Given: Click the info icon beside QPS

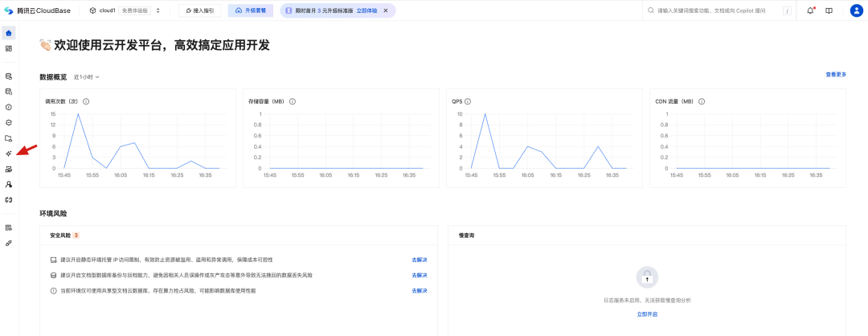Looking at the screenshot, I should 468,101.
